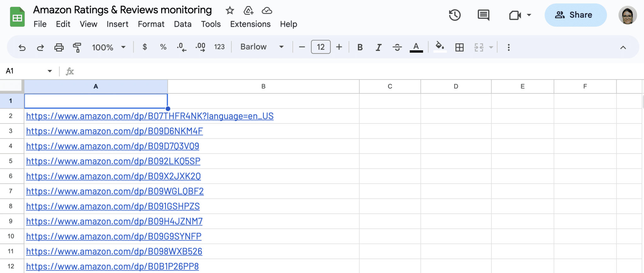The image size is (644, 273).
Task: Click the Share button
Action: point(575,15)
